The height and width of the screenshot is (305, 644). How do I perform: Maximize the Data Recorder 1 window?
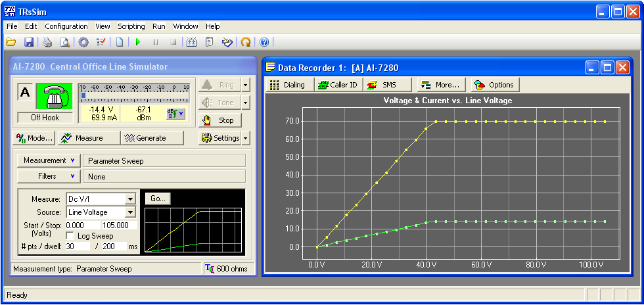click(607, 68)
